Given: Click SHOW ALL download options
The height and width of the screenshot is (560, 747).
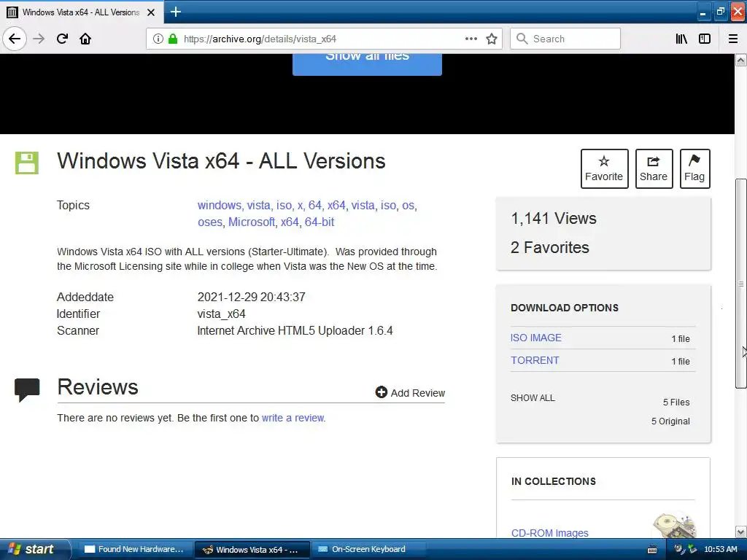Looking at the screenshot, I should point(533,397).
